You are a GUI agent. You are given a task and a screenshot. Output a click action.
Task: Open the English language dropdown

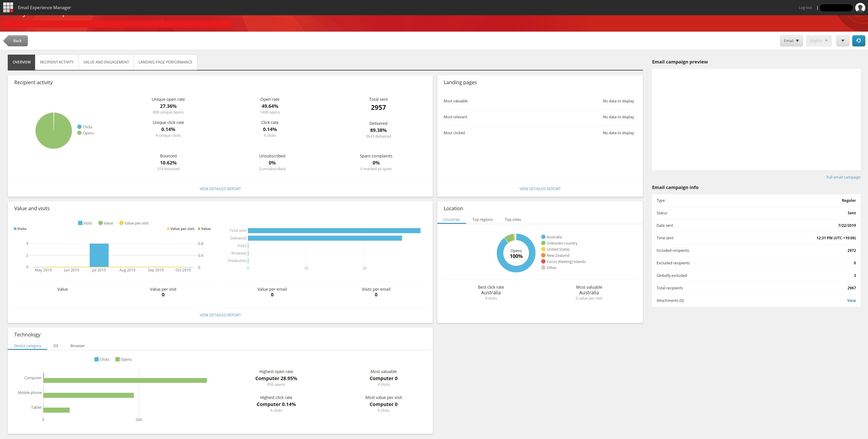tap(818, 40)
